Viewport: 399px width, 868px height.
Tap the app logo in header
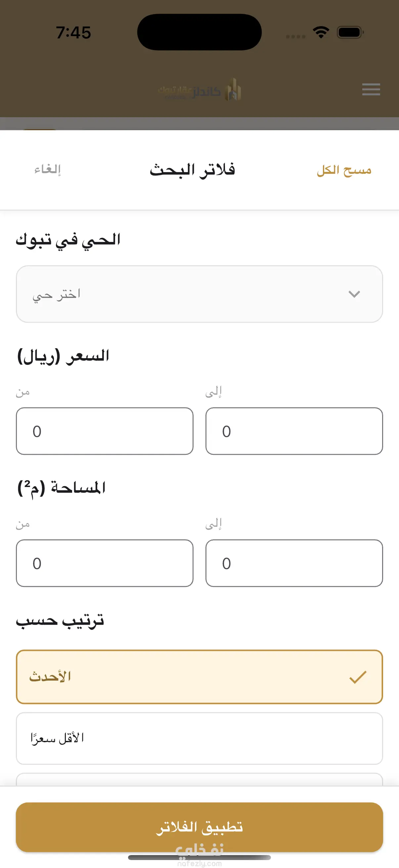[199, 90]
